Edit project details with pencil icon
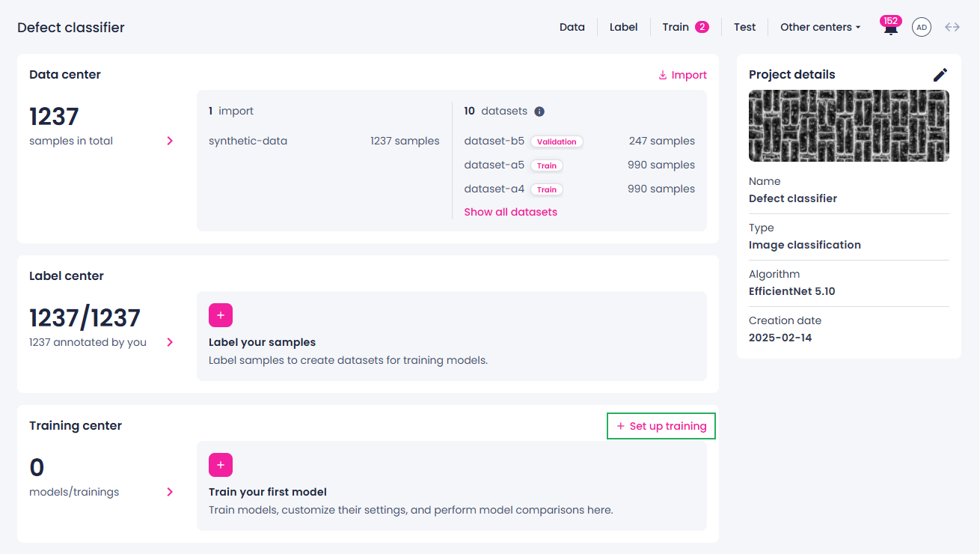This screenshot has width=980, height=554. click(940, 75)
